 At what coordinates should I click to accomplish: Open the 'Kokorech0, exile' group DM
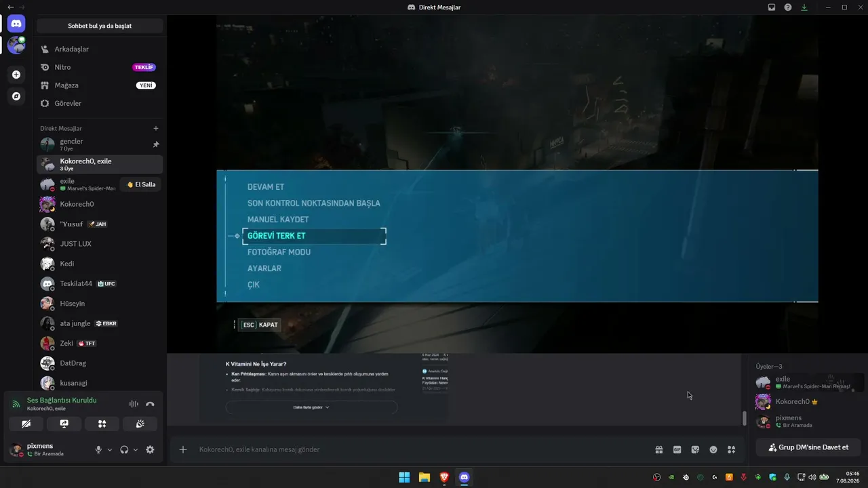(x=100, y=165)
